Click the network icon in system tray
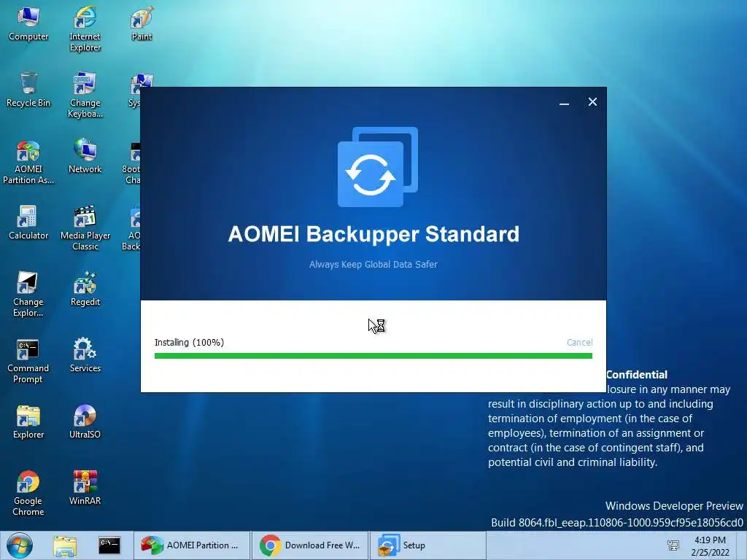The width and height of the screenshot is (747, 560). 673,545
